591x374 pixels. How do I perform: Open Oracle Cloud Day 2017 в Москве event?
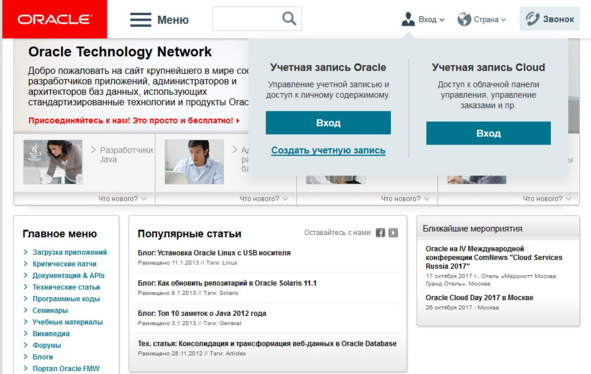tap(479, 297)
